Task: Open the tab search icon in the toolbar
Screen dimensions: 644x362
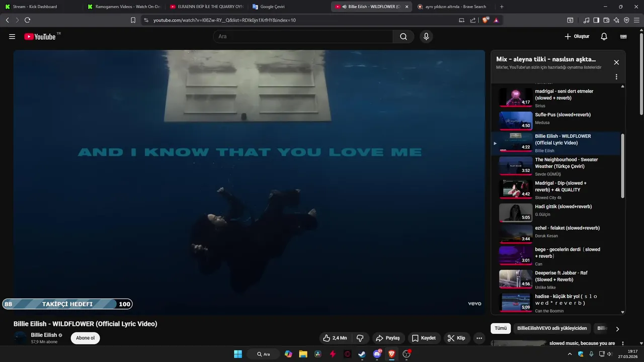Action: (x=570, y=20)
